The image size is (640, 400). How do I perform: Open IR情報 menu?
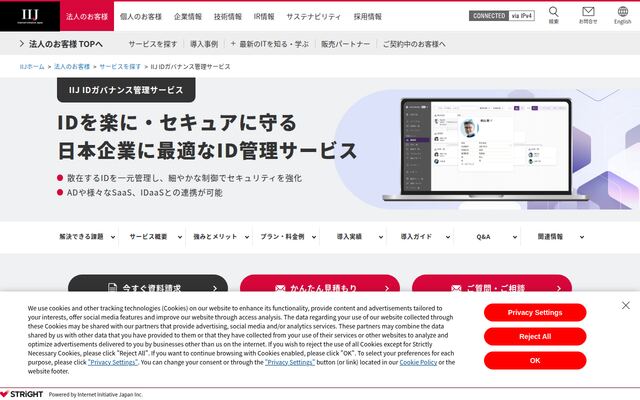(x=264, y=17)
